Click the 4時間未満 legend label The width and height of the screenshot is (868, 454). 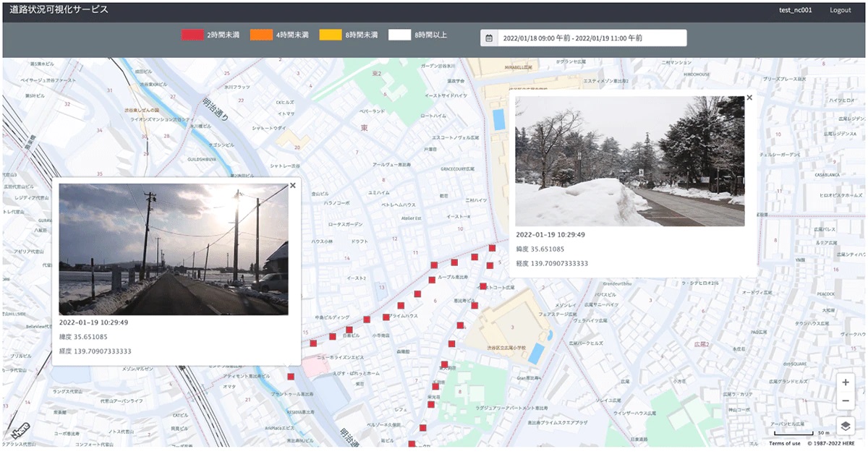pos(292,35)
